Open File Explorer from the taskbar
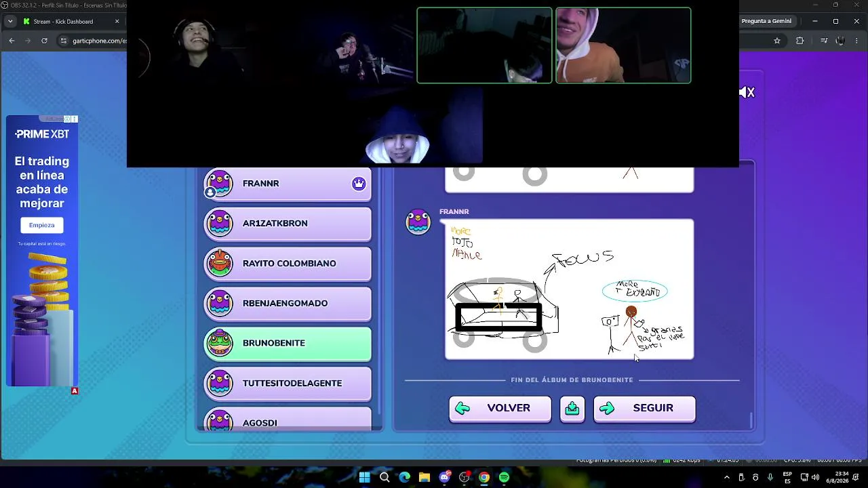868x488 pixels. click(x=425, y=477)
